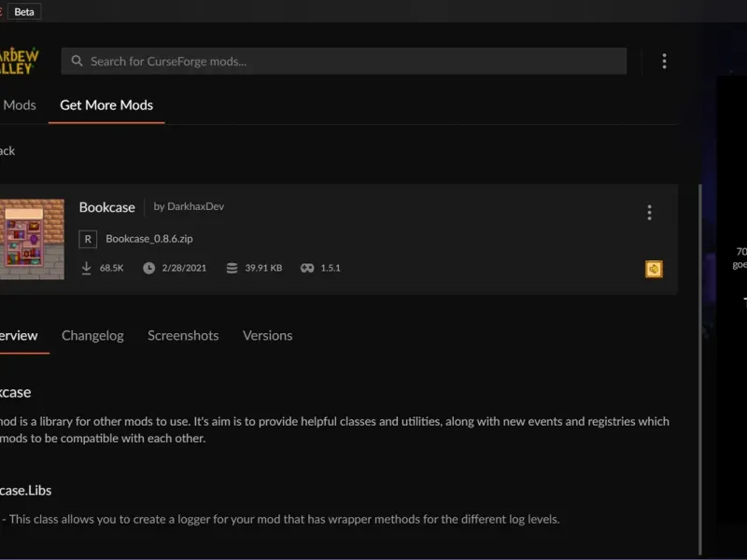
Task: Click the Bookcase mod thumbnail image
Action: point(32,239)
